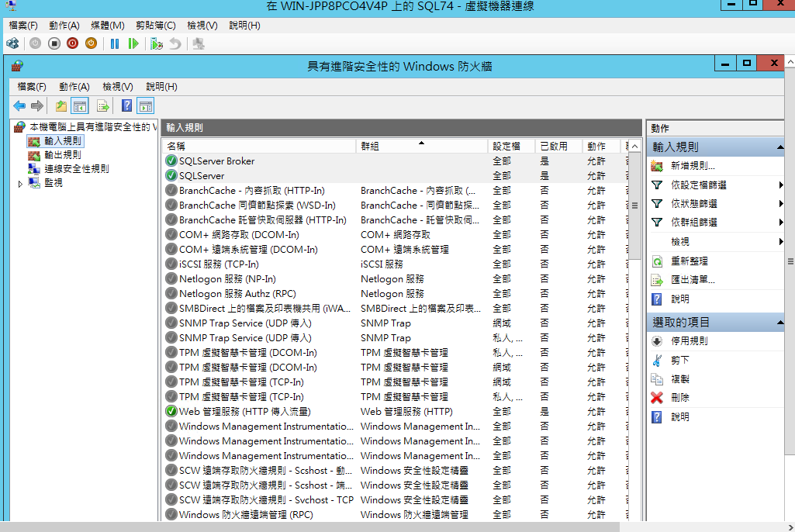795x532 pixels.
Task: Open 檔案(F) menu in VM connection window
Action: pos(23,26)
